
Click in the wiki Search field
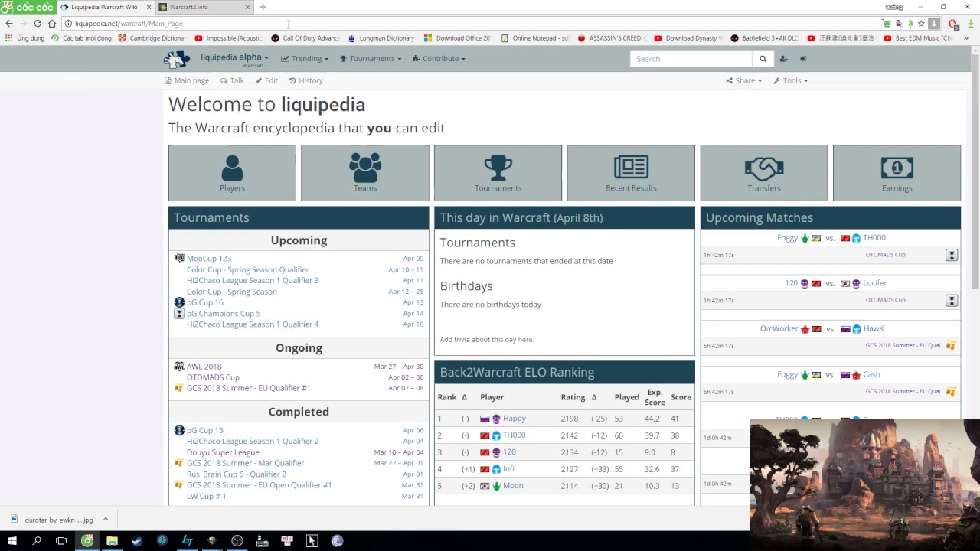click(x=691, y=59)
